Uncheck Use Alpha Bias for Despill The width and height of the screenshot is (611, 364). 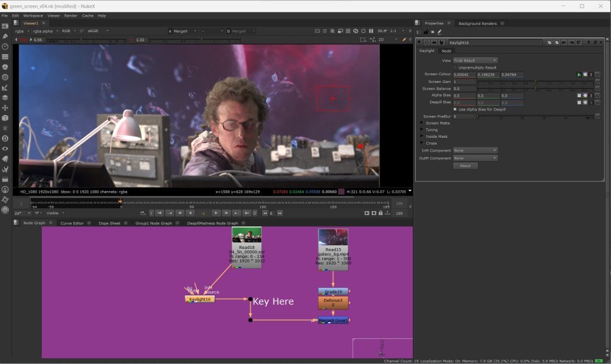click(x=455, y=110)
